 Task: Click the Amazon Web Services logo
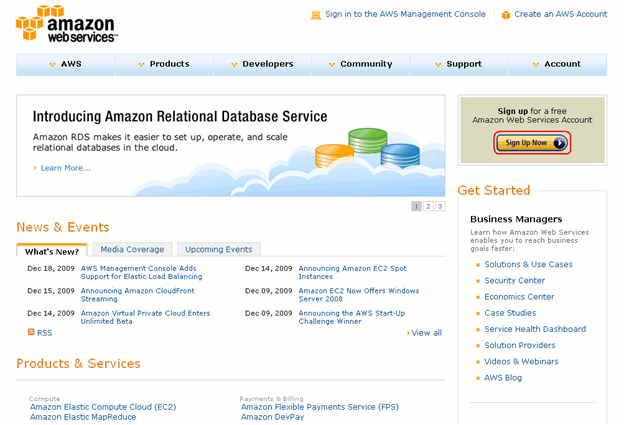(67, 23)
